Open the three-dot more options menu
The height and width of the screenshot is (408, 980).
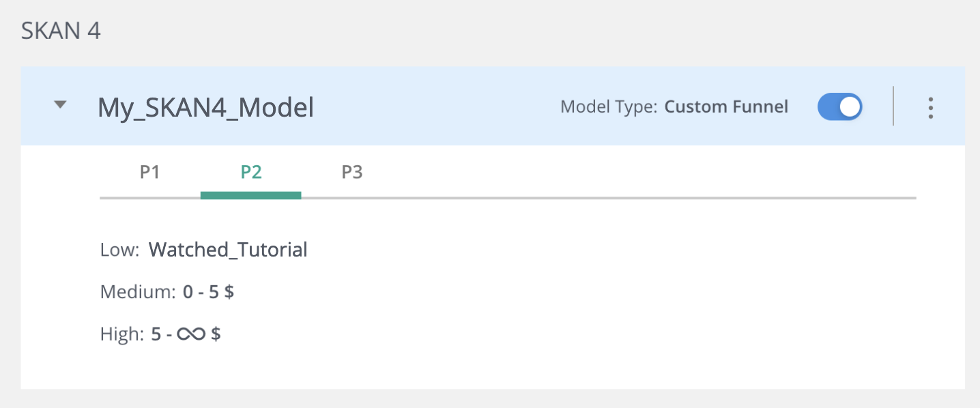[930, 108]
